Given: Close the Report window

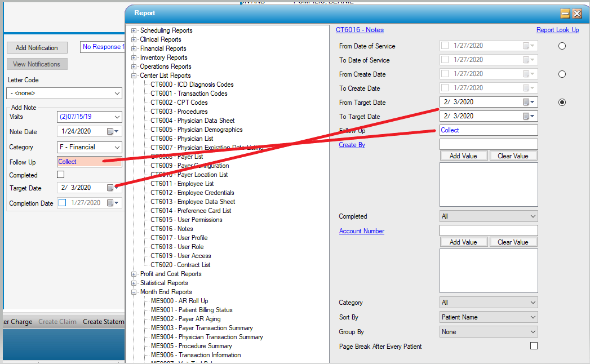Looking at the screenshot, I should [577, 14].
